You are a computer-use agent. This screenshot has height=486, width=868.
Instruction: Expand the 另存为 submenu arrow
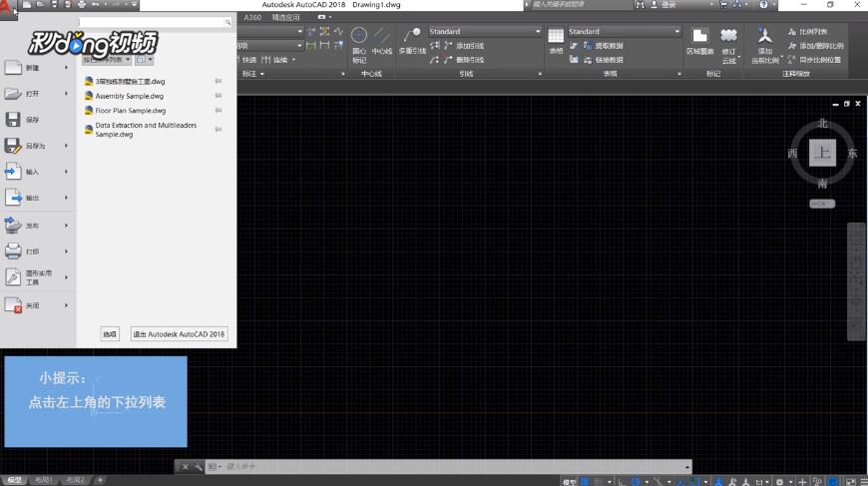point(67,146)
